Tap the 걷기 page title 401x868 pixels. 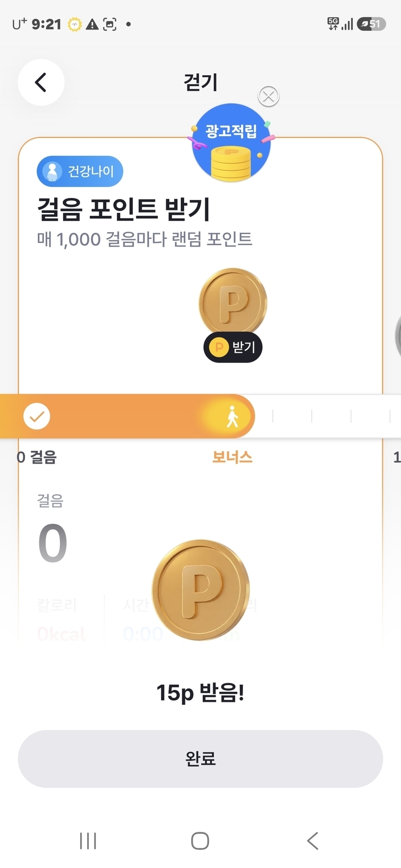200,82
